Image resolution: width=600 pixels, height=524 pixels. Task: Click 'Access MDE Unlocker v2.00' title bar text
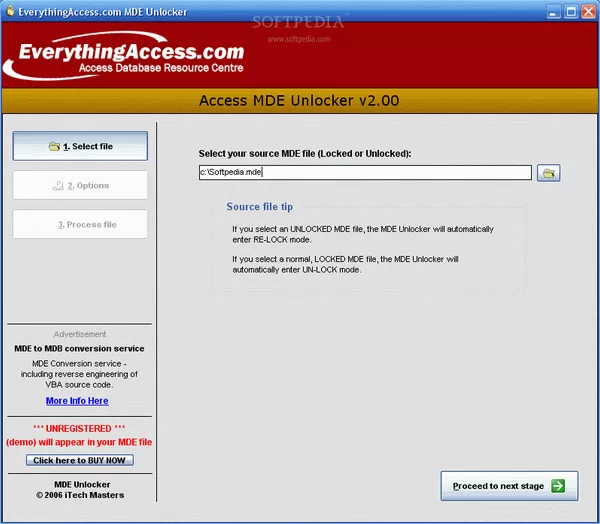299,101
